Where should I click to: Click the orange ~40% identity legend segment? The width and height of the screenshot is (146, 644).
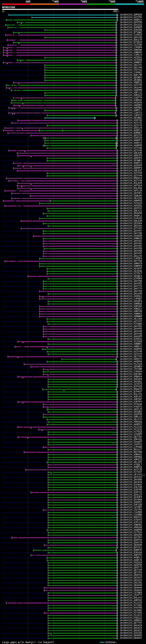click(x=45, y=4)
